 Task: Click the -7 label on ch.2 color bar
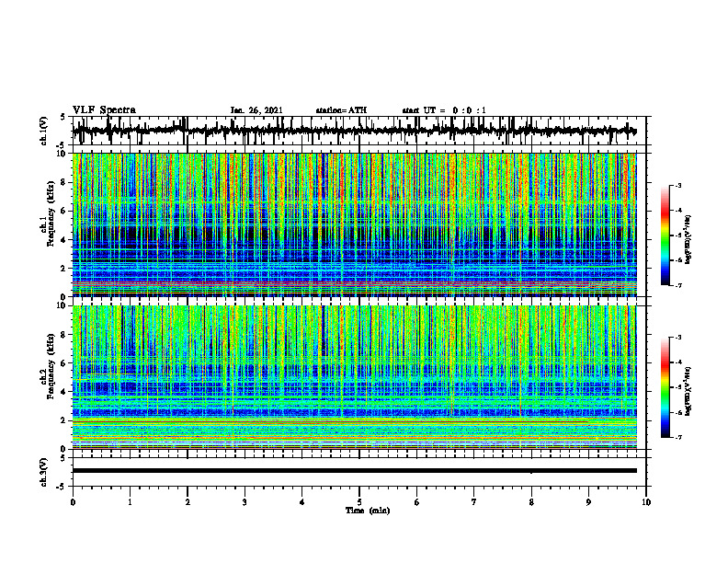(x=678, y=437)
